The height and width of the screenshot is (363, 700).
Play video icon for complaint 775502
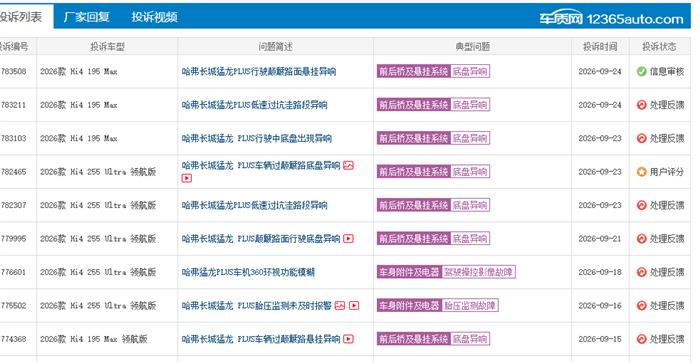tap(354, 305)
